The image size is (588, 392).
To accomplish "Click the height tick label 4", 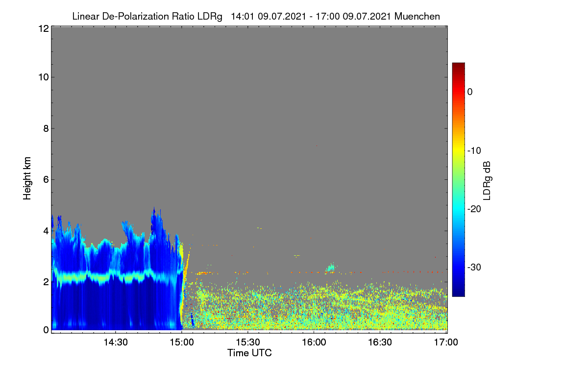I will 45,230.
